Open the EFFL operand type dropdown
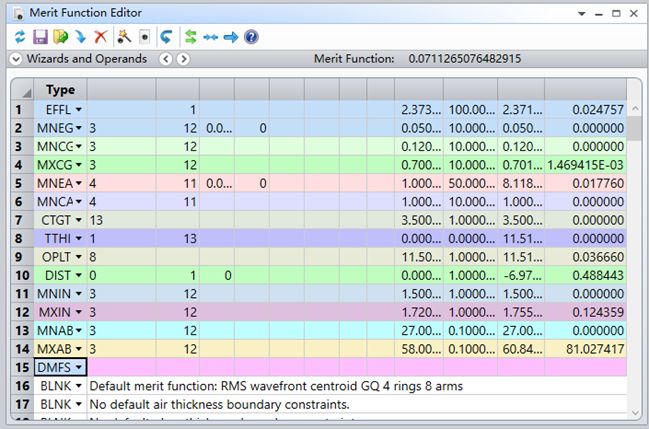The width and height of the screenshot is (649, 429). click(x=78, y=109)
